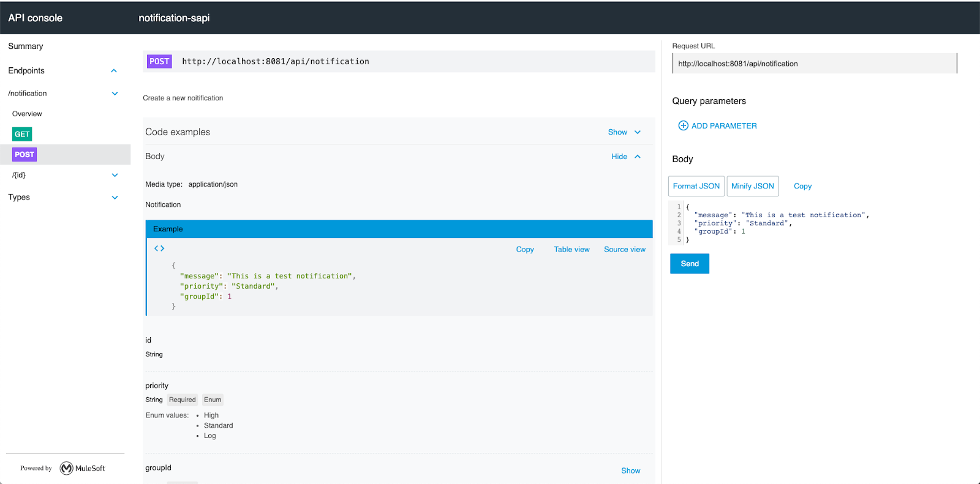Select the POST method badge in sidebar
Screen dimensions: 980x484
pos(24,155)
